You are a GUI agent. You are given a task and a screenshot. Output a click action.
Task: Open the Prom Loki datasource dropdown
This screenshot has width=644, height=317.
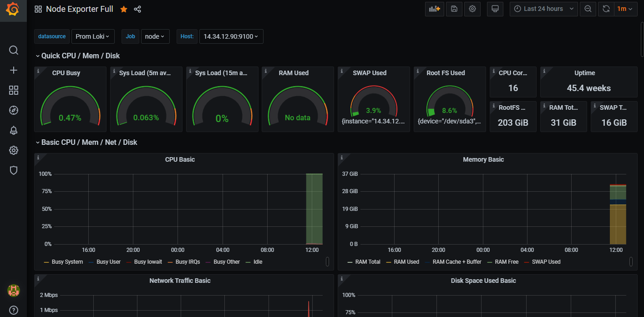click(x=93, y=36)
